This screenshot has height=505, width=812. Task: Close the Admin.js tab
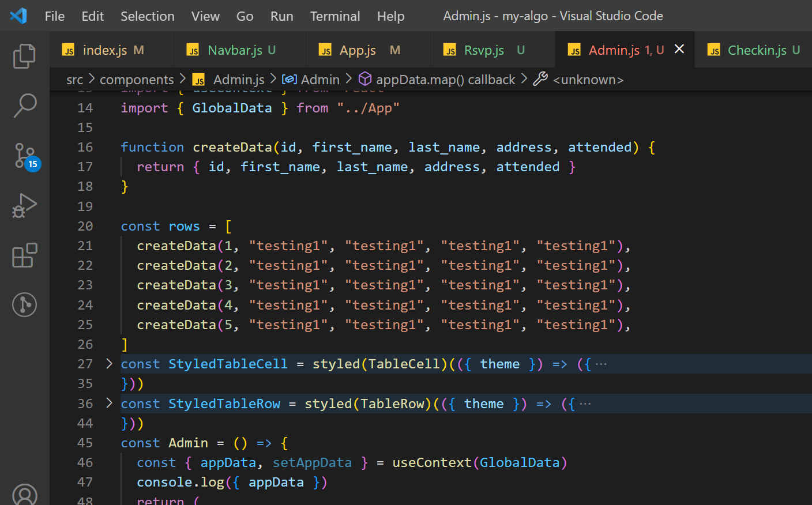(x=679, y=49)
